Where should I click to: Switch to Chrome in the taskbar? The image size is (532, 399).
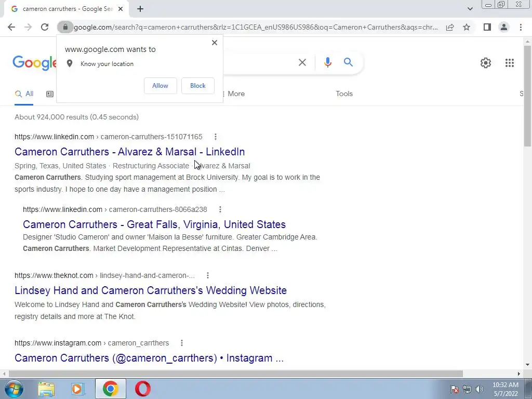[x=110, y=389]
